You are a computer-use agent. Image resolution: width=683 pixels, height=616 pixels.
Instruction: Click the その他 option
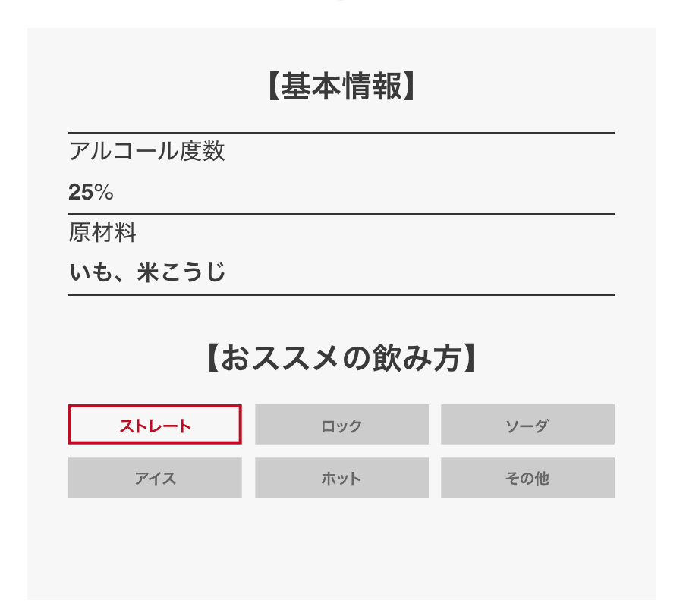[x=527, y=478]
